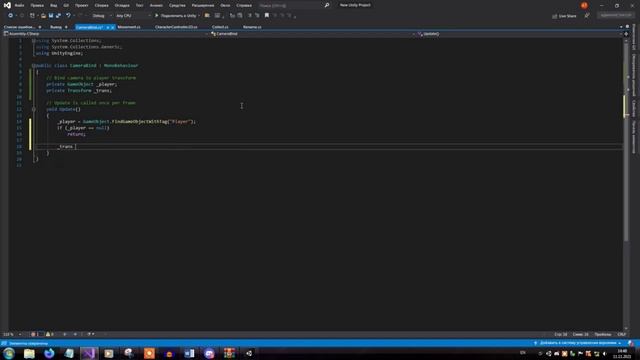Click the Save file icon

pyautogui.click(x=51, y=16)
